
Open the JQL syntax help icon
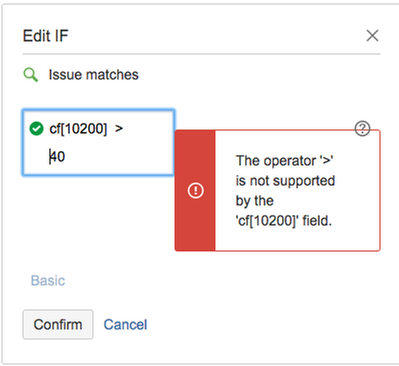coord(362,128)
